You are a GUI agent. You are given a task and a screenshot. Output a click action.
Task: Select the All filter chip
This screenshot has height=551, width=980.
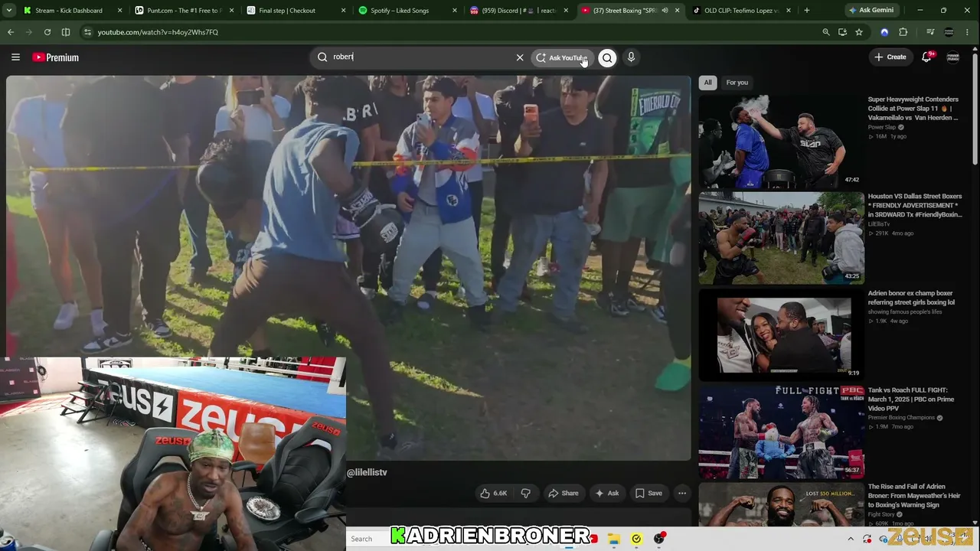[x=708, y=83]
